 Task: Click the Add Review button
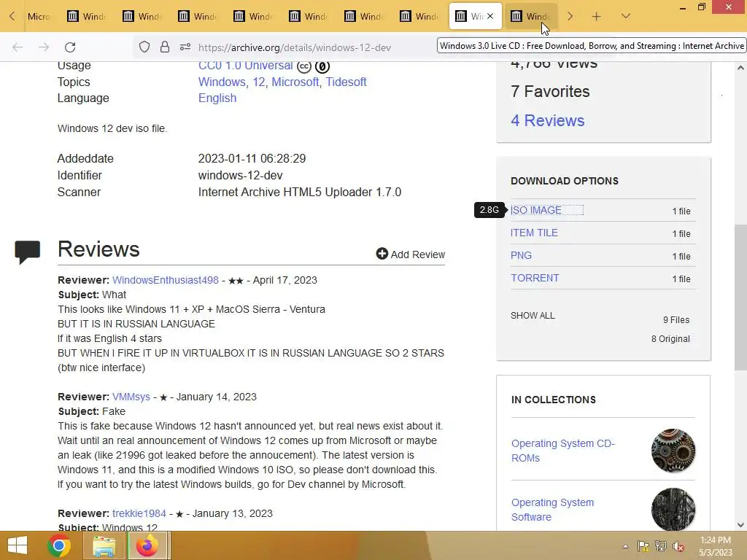(x=411, y=254)
